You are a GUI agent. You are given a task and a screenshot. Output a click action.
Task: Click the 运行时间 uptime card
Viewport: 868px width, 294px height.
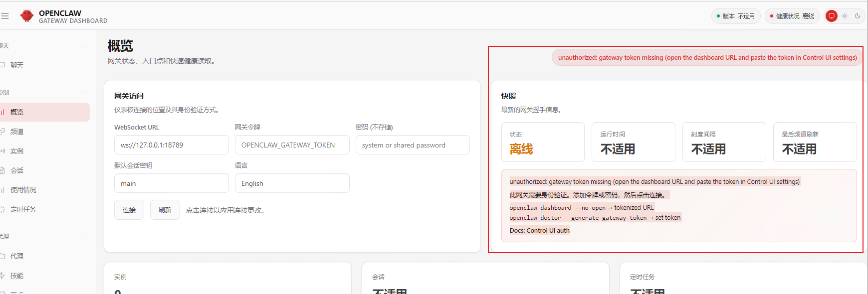pyautogui.click(x=634, y=142)
